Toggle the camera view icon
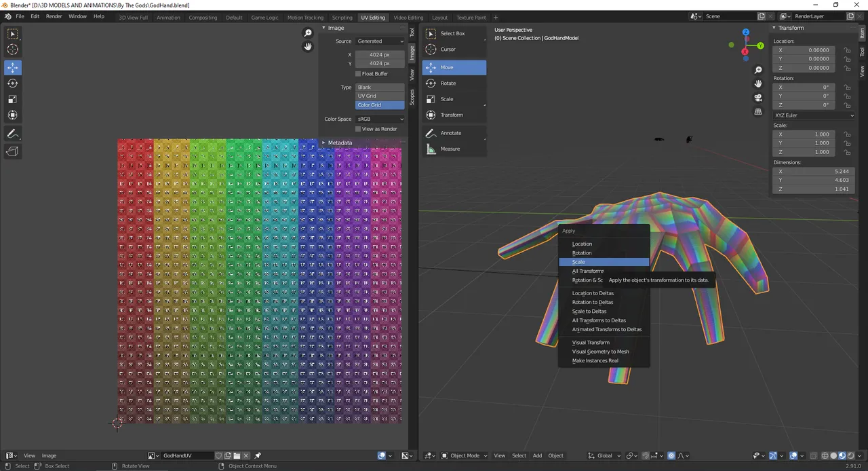 (758, 98)
